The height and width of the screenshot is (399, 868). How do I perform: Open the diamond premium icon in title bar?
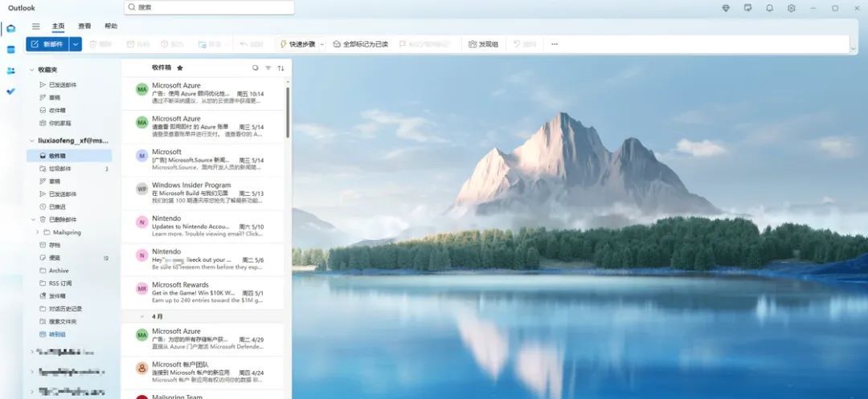coord(726,8)
